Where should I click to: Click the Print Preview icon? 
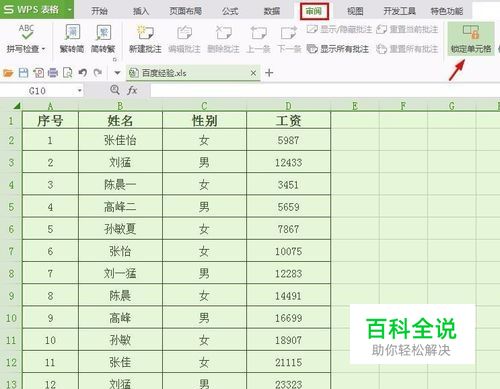(x=68, y=73)
